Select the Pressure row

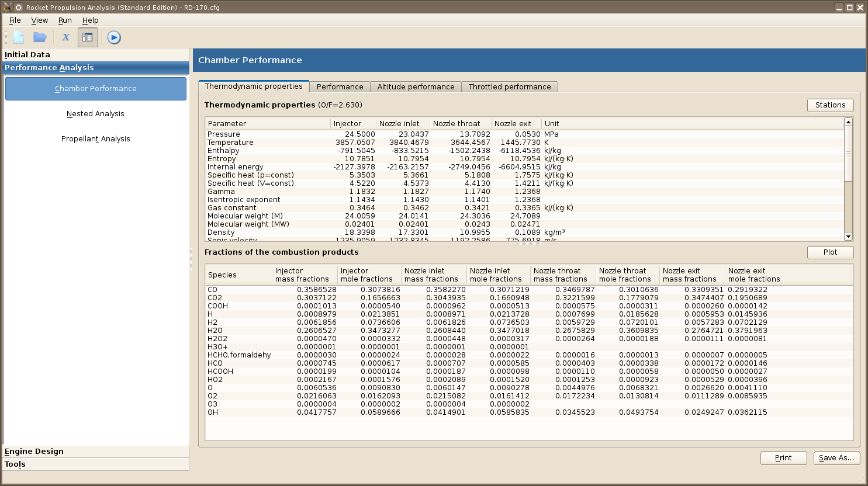coord(524,134)
